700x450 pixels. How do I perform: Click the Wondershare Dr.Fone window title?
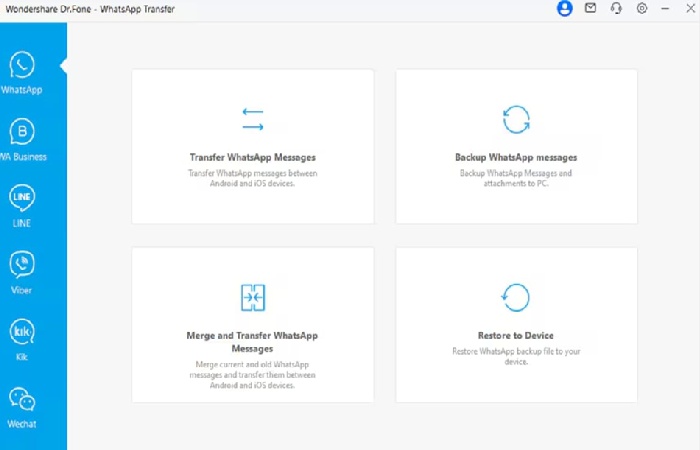90,9
